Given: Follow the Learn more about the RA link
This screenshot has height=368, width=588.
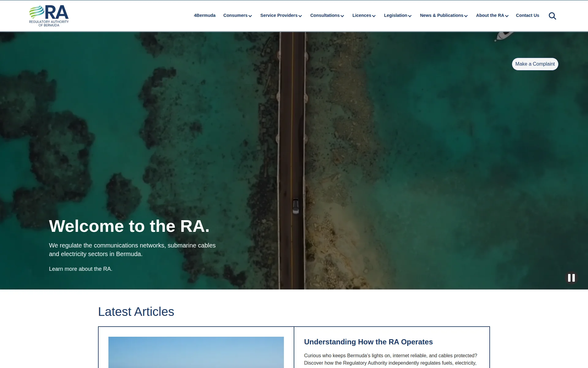Looking at the screenshot, I should 81,269.
